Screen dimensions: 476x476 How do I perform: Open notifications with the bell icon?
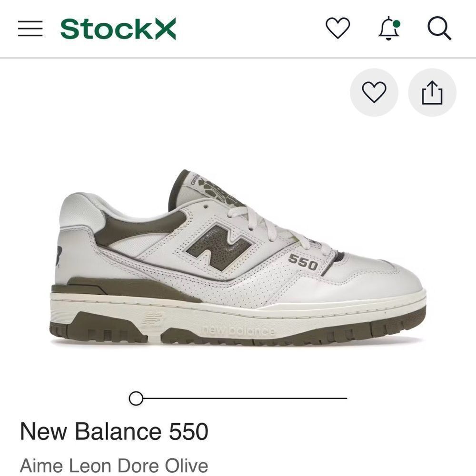click(389, 30)
